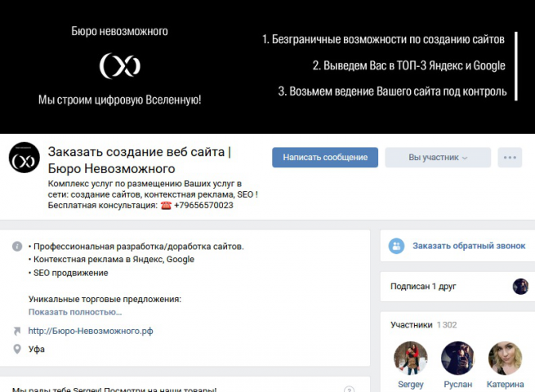Viewport: 535px width, 392px height.
Task: Open the http://Бюро-Невозможного.рф link
Action: click(x=91, y=331)
